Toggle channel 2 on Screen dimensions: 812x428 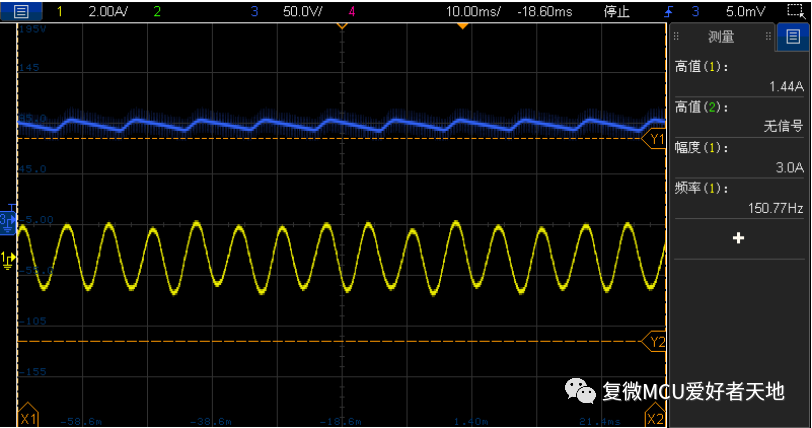click(x=157, y=11)
